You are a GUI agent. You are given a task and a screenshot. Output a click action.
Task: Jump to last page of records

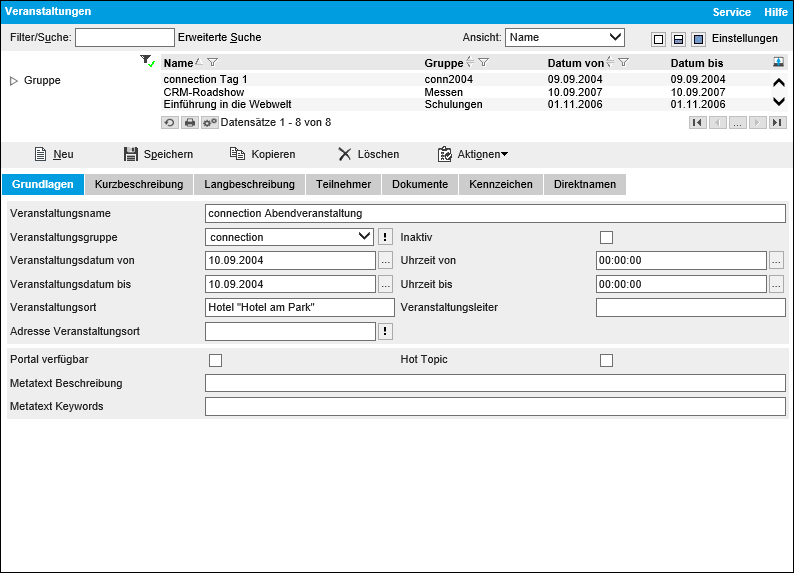(778, 122)
